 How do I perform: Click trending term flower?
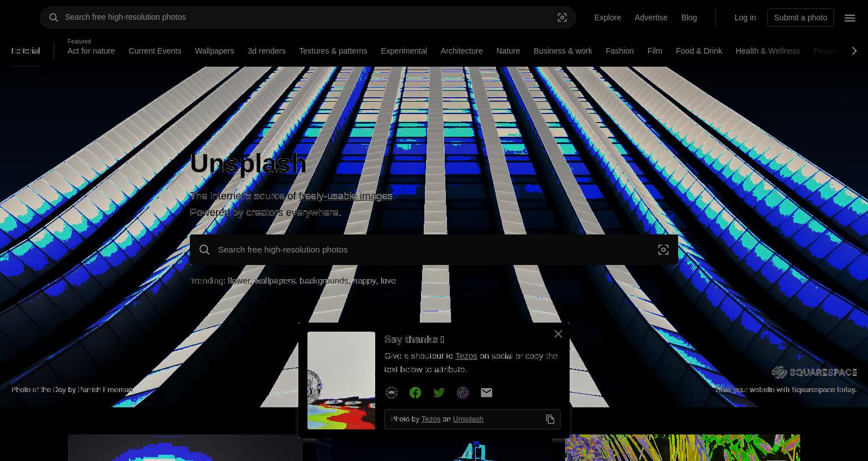point(238,281)
